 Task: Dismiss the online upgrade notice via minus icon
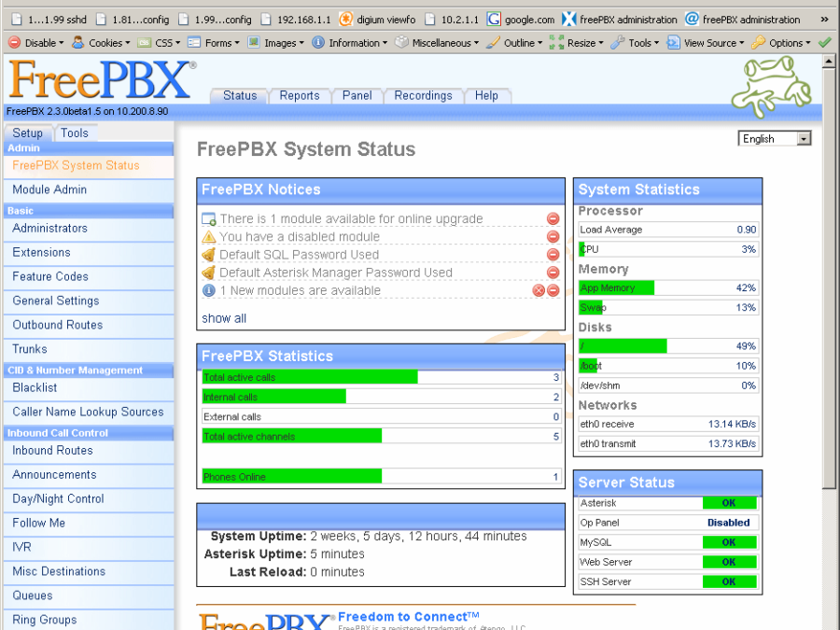point(553,219)
